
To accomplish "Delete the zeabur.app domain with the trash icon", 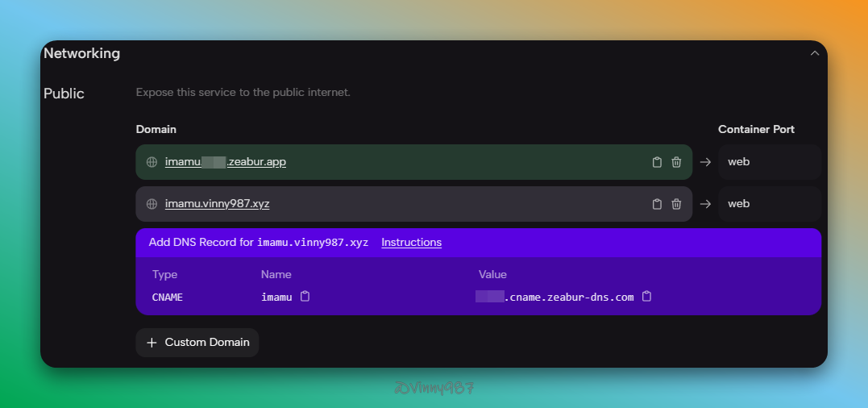I will [x=676, y=162].
